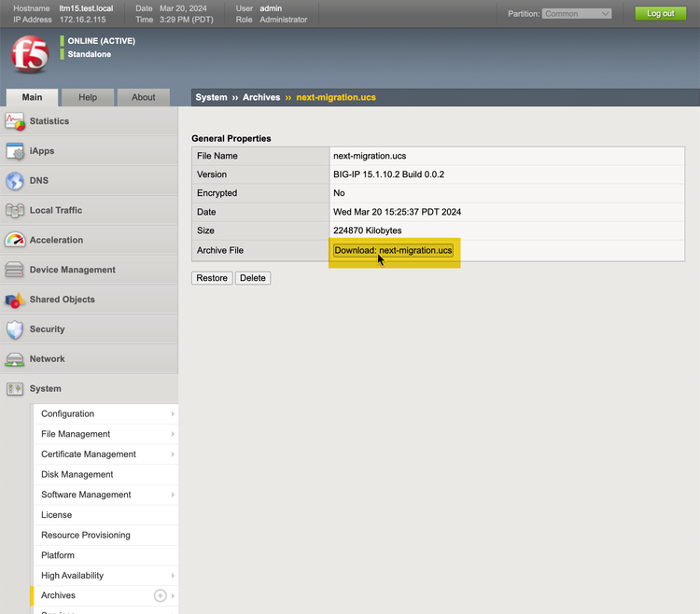This screenshot has width=700, height=614.
Task: Open the Security menu label
Action: pyautogui.click(x=47, y=329)
